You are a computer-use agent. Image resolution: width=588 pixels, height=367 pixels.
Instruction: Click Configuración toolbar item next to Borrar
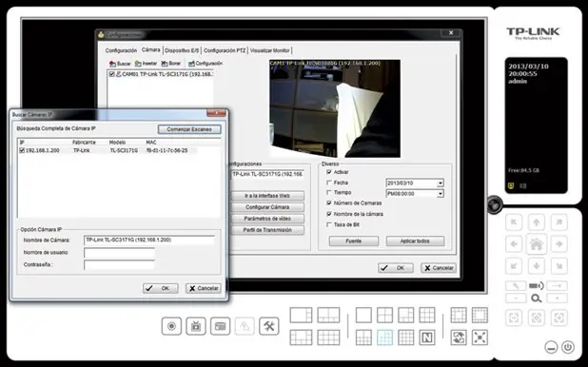(x=206, y=64)
